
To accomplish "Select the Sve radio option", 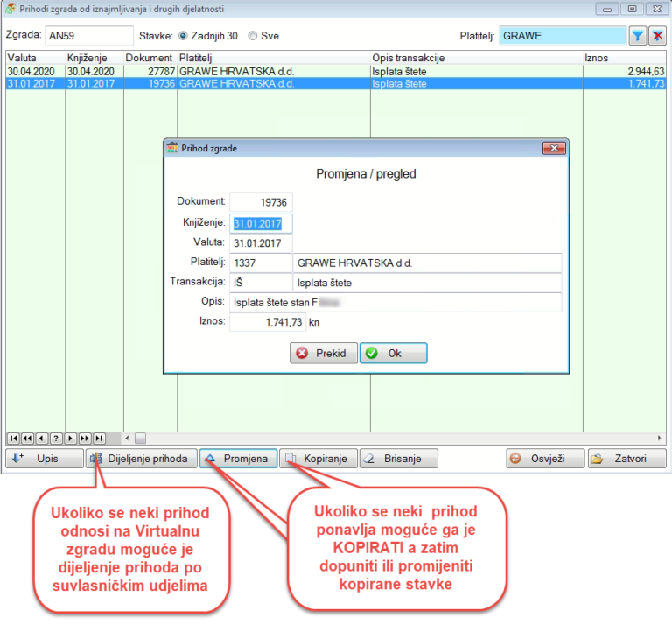I will pos(253,37).
